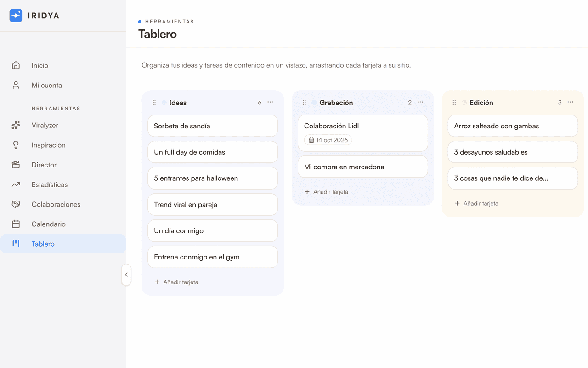The width and height of the screenshot is (588, 368).
Task: Navigate to Viralyzer tool
Action: click(63, 125)
